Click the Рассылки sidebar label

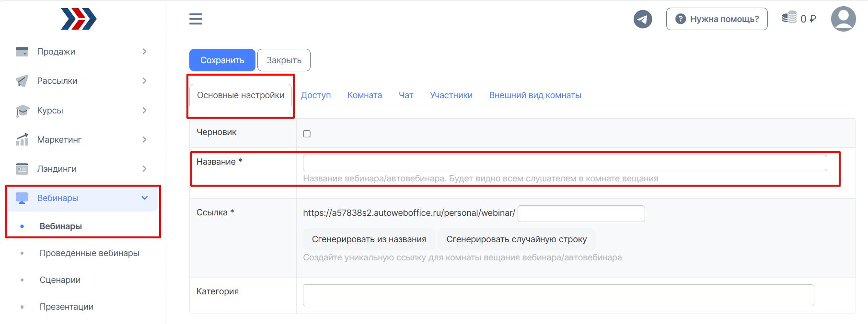coord(57,81)
